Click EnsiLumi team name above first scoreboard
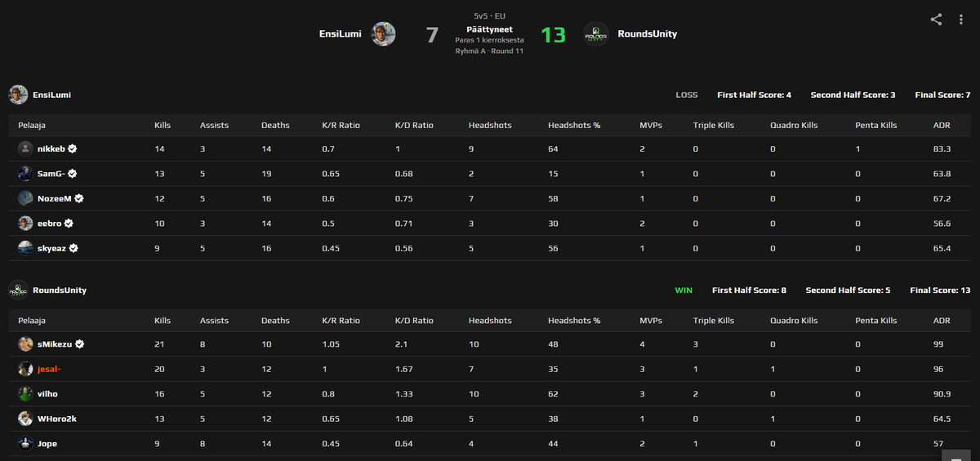This screenshot has width=980, height=461. point(51,95)
